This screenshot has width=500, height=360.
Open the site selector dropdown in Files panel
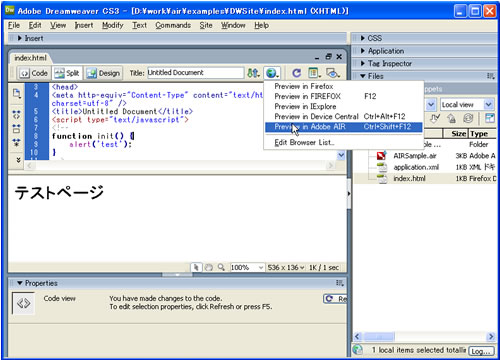(x=430, y=105)
